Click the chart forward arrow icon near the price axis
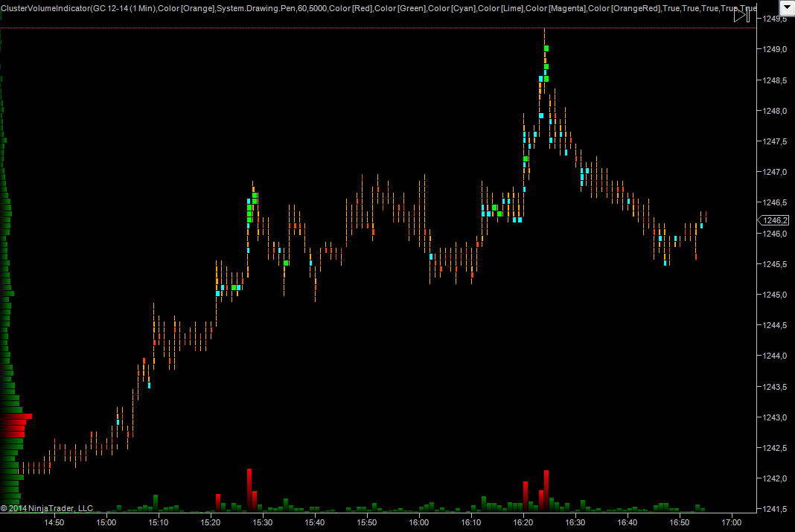Screen dimensions: 795x532 [x=740, y=14]
